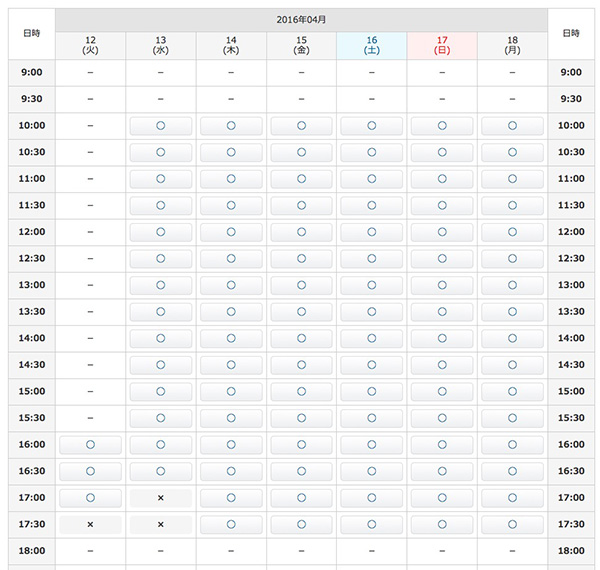Screen dimensions: 600x570
Task: Select 11:00 availability on Monday 18
Action: (512, 178)
